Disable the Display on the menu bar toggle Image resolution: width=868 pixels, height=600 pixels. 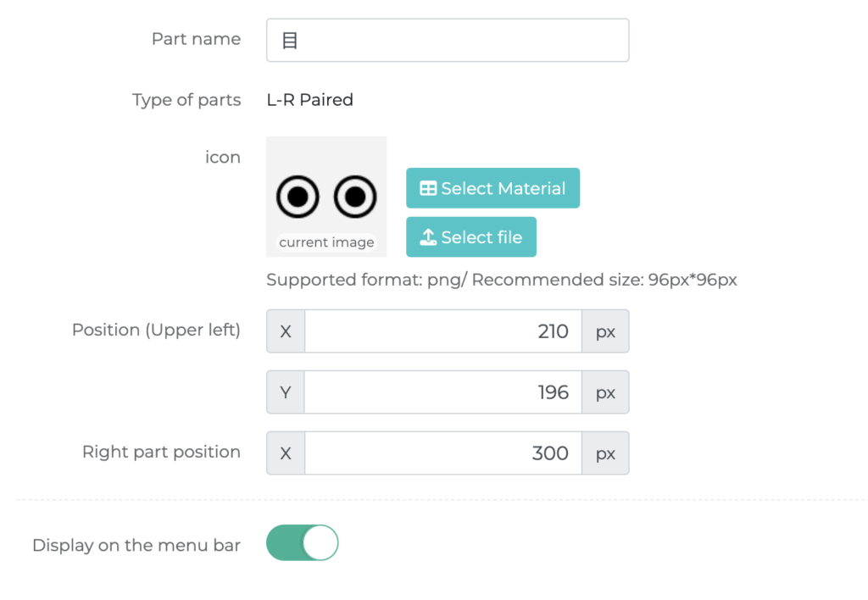pos(302,542)
